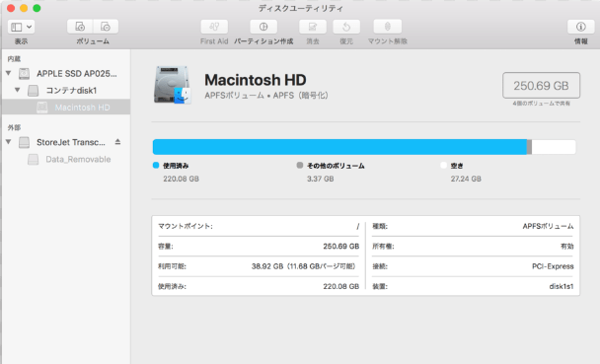Viewport: 600px width, 364px height.
Task: Click the 27.24 GB free value
Action: coord(466,179)
